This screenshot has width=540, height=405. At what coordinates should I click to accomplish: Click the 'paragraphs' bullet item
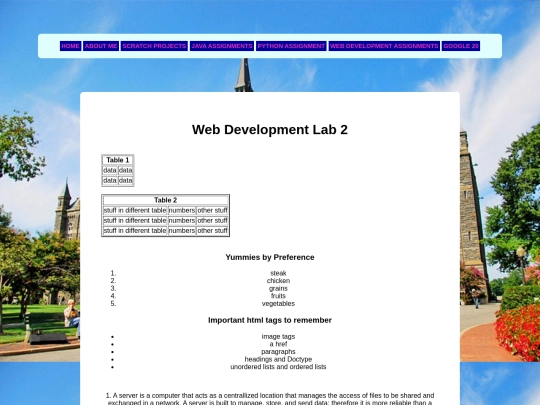[278, 352]
